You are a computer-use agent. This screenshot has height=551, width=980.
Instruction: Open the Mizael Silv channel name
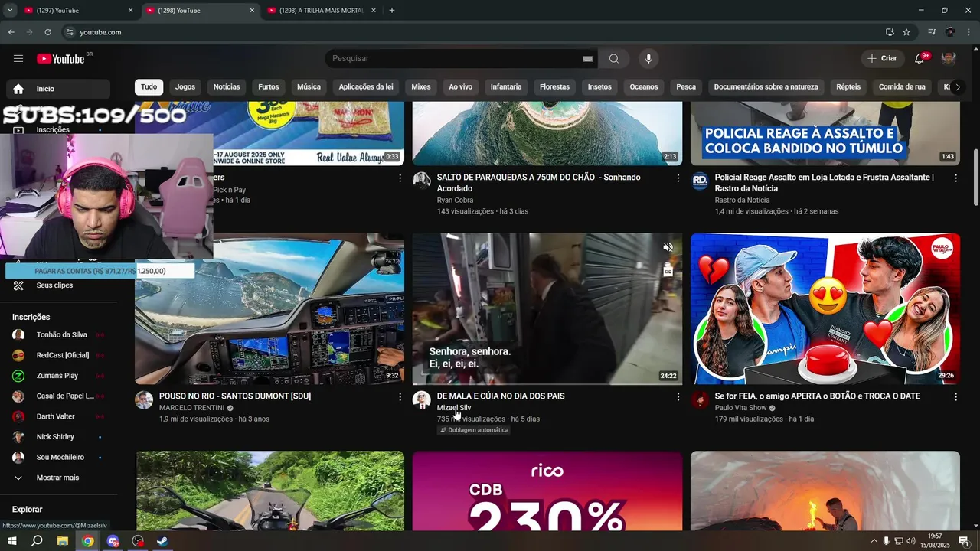(x=454, y=408)
